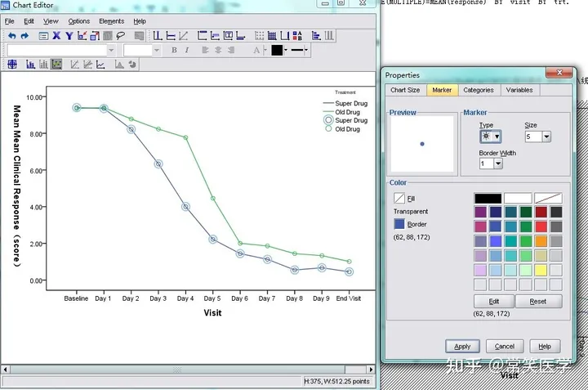Align text right in the toolbar
Viewport: 588px width, 390px height.
click(x=231, y=50)
